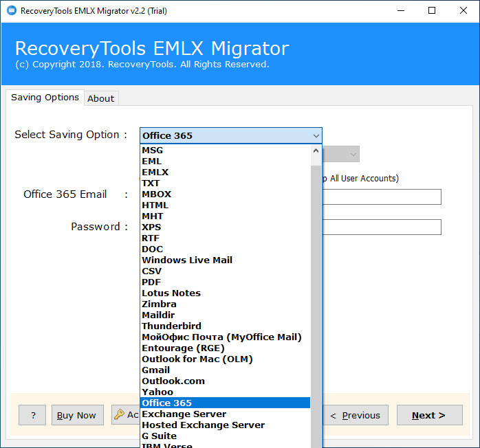Image resolution: width=480 pixels, height=448 pixels.
Task: Select the MHT list entry
Action: tap(225, 216)
